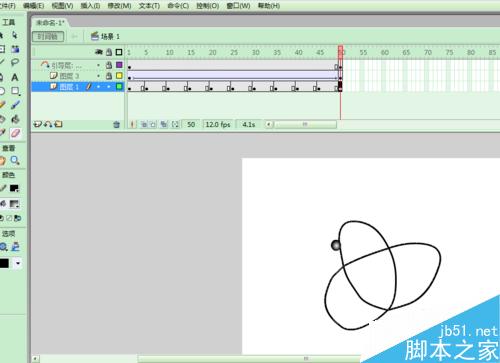Click the Insert Layer Folder icon
500x363 pixels.
[x=59, y=124]
